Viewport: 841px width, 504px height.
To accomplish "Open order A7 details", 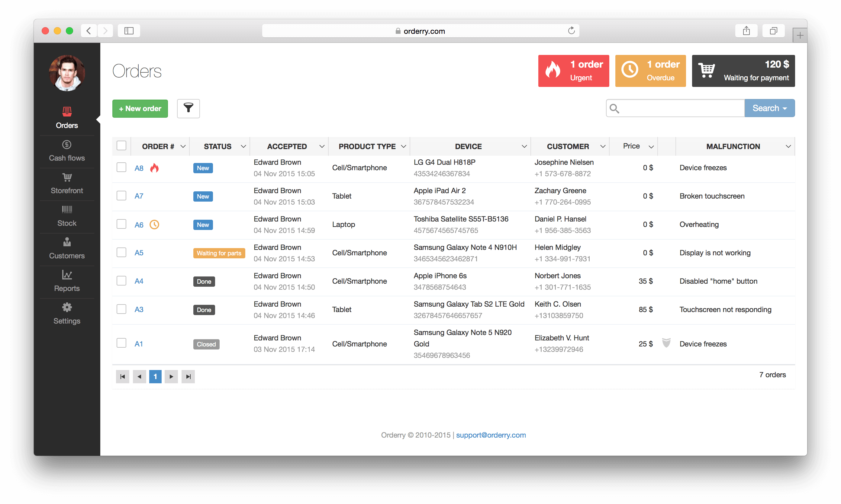I will point(139,196).
